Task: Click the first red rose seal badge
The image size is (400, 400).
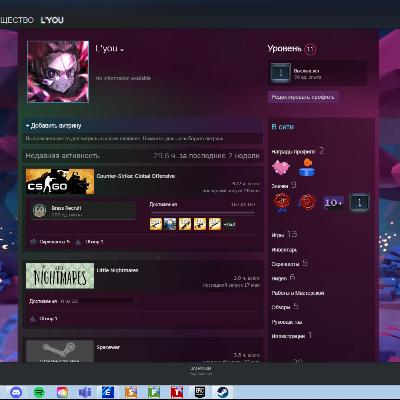Action: coord(282,202)
